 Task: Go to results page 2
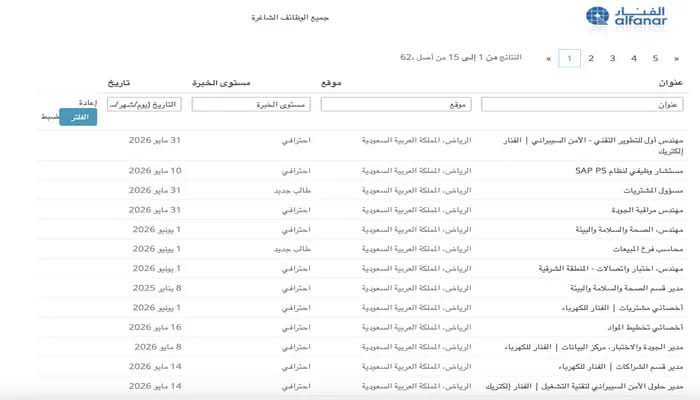tap(591, 58)
